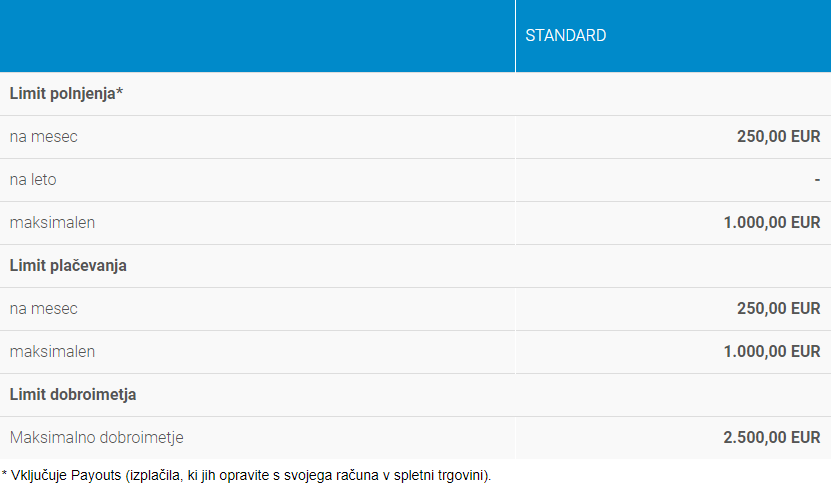Screen dimensions: 831x491
Task: Select the dash value in na leto row
Action: (x=817, y=180)
